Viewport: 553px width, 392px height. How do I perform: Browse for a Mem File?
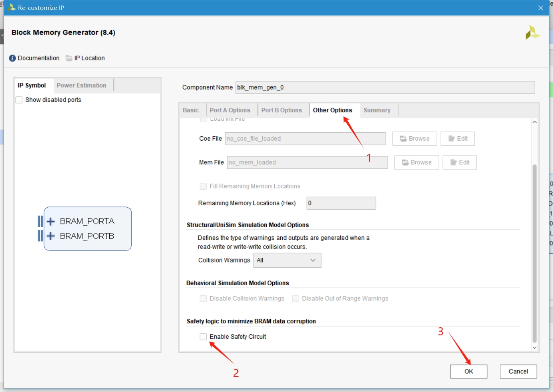(417, 162)
